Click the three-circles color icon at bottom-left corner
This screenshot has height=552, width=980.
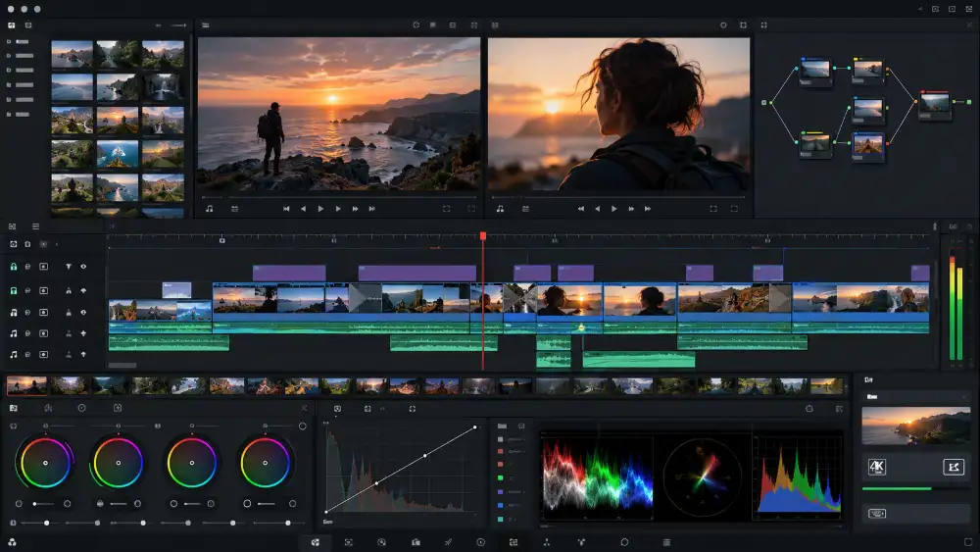pyautogui.click(x=12, y=542)
